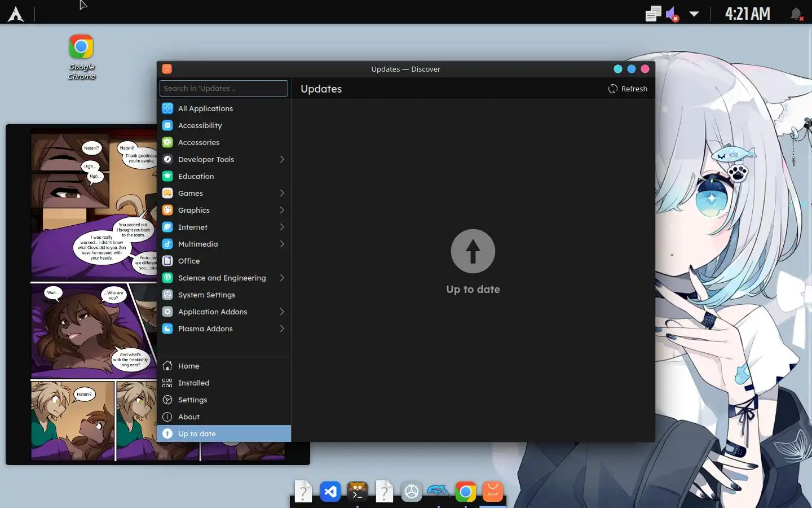The height and width of the screenshot is (508, 812).
Task: Click the Home house icon
Action: (x=167, y=366)
